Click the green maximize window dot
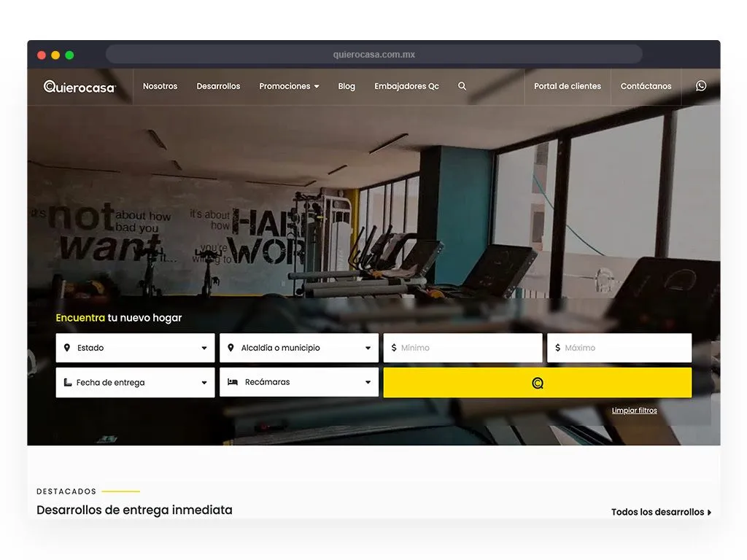Viewport: 747px width, 560px height. coord(69,55)
